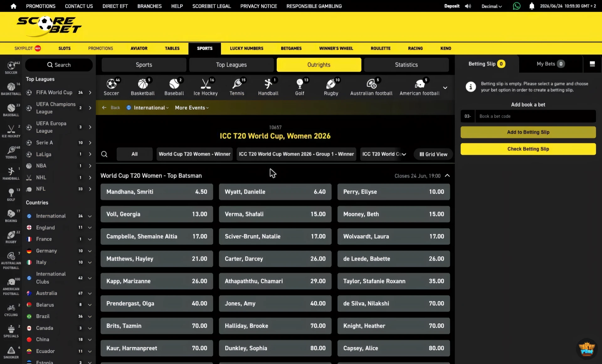
Task: Open SKYPILOT in main navigation
Action: click(28, 48)
